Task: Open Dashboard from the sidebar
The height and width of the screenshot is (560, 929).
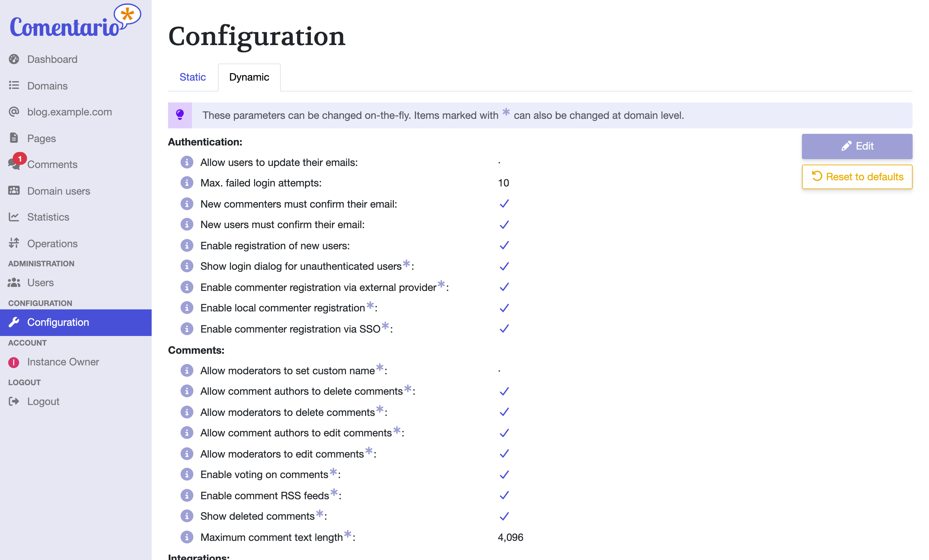Action: [76, 59]
